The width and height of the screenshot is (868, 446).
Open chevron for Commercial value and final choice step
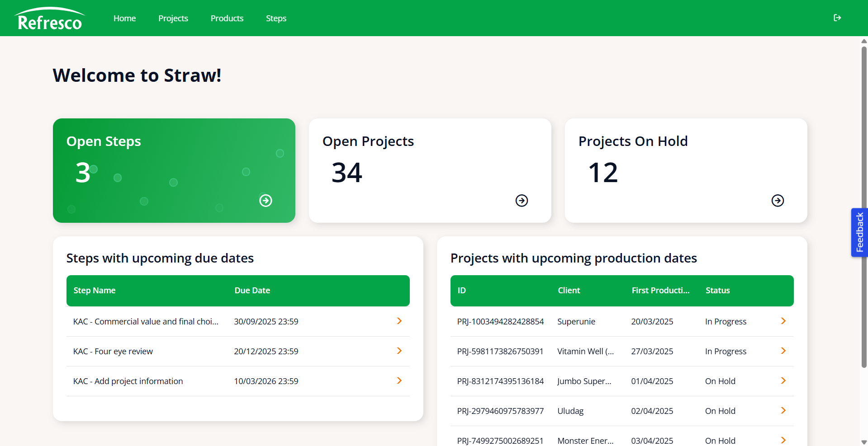pyautogui.click(x=399, y=321)
